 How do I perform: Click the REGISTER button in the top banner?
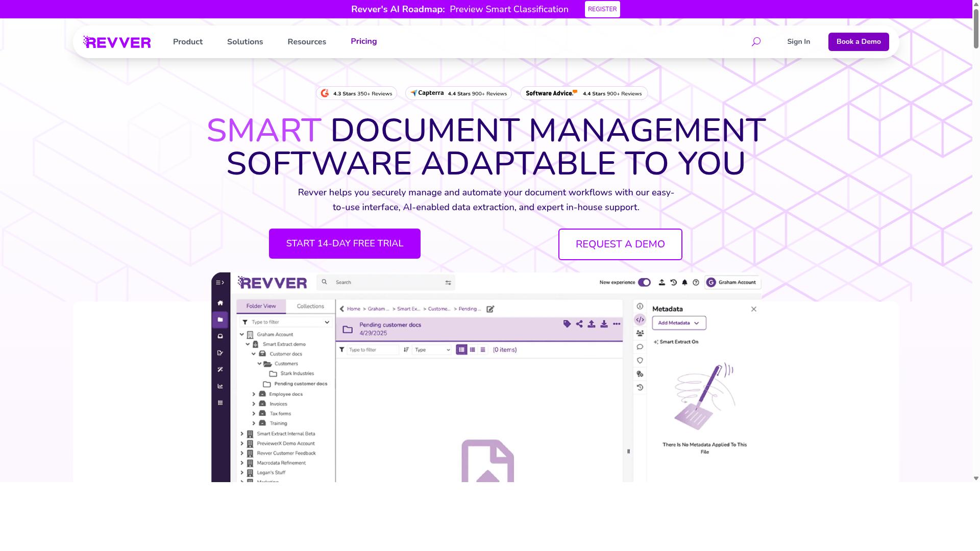(x=602, y=9)
